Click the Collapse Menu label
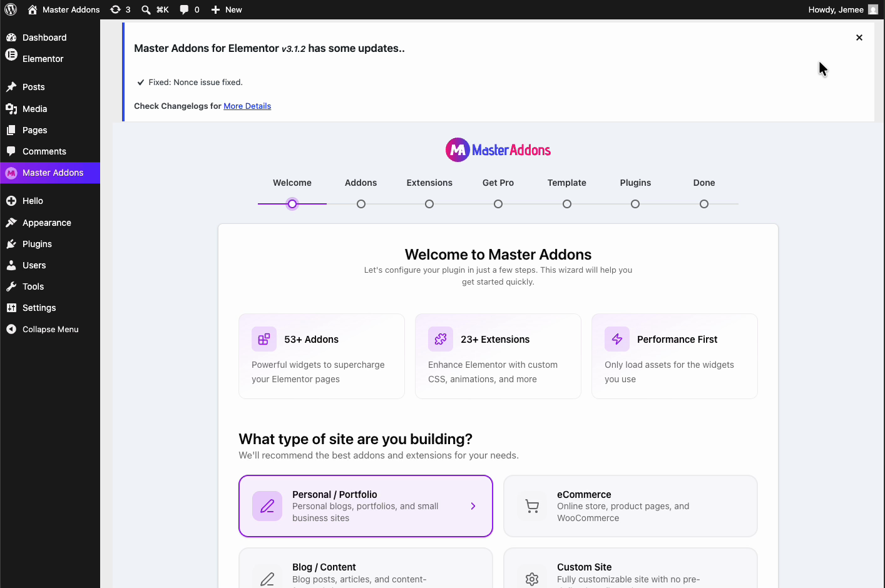Screen dimensions: 885x588 point(51,329)
